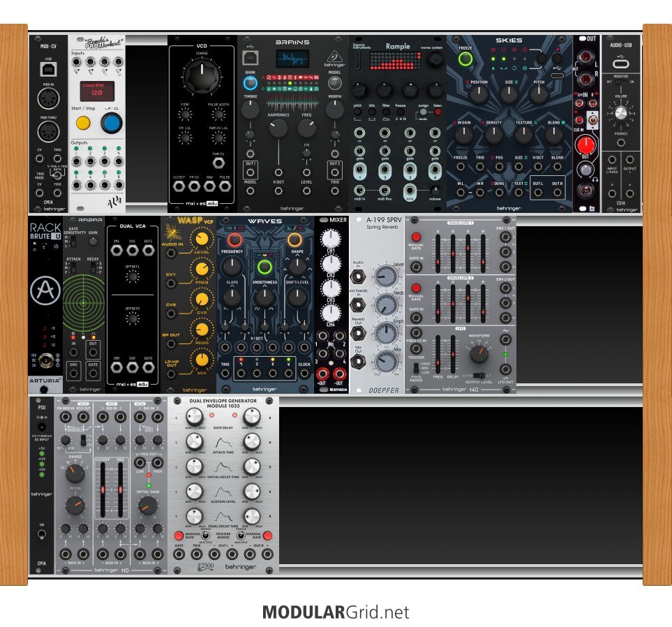Click the left red Manual Gate button on Module 1033
672x627 pixels.
[x=179, y=536]
